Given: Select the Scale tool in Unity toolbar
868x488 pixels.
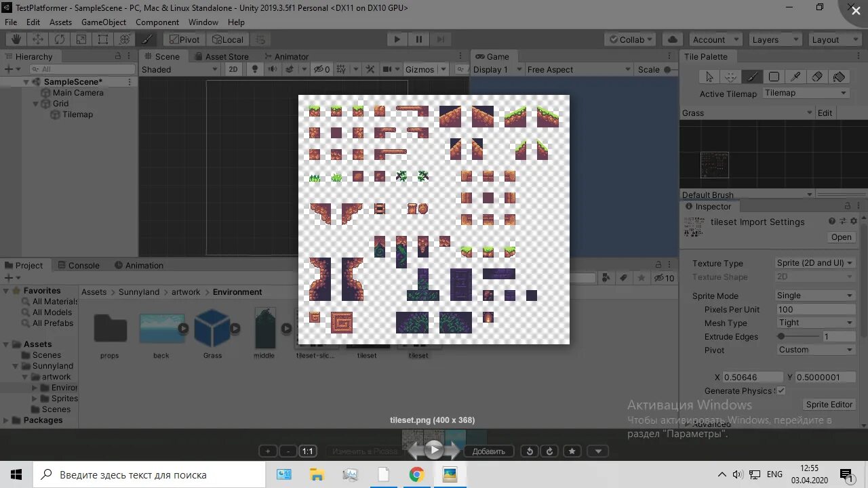Looking at the screenshot, I should click(x=81, y=39).
